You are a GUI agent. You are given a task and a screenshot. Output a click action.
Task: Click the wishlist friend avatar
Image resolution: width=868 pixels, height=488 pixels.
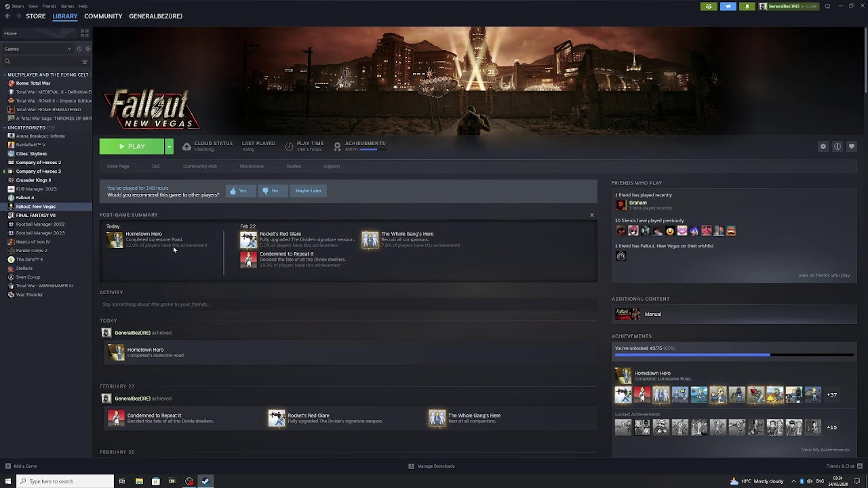[620, 256]
